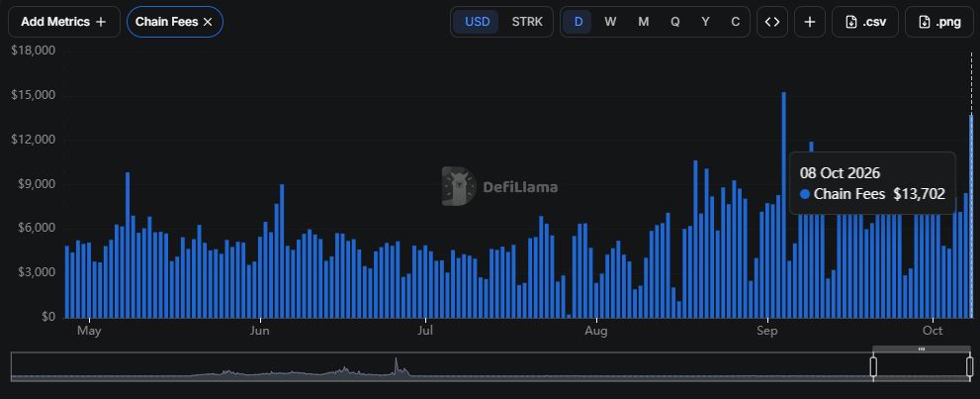Click the right range slider handle
980x399 pixels.
[x=970, y=367]
